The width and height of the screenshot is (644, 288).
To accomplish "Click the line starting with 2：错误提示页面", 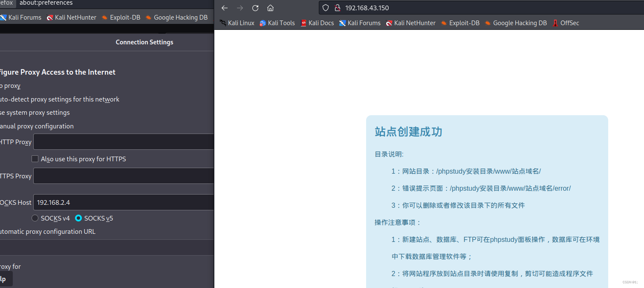I will (481, 188).
